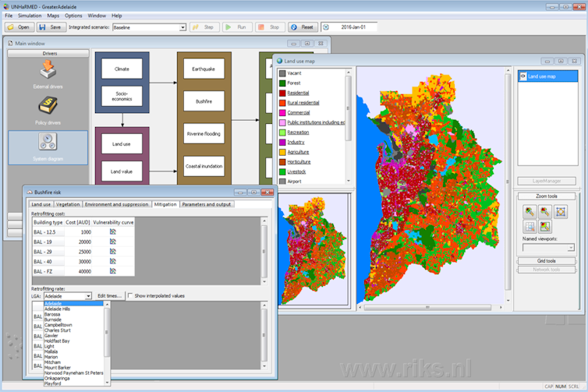Click the Step simulation button

[x=204, y=27]
